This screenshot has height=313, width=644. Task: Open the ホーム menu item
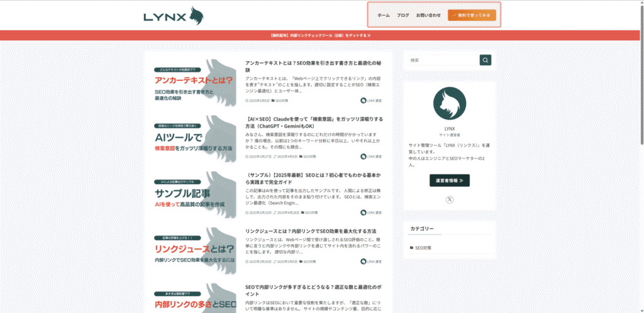(x=383, y=15)
